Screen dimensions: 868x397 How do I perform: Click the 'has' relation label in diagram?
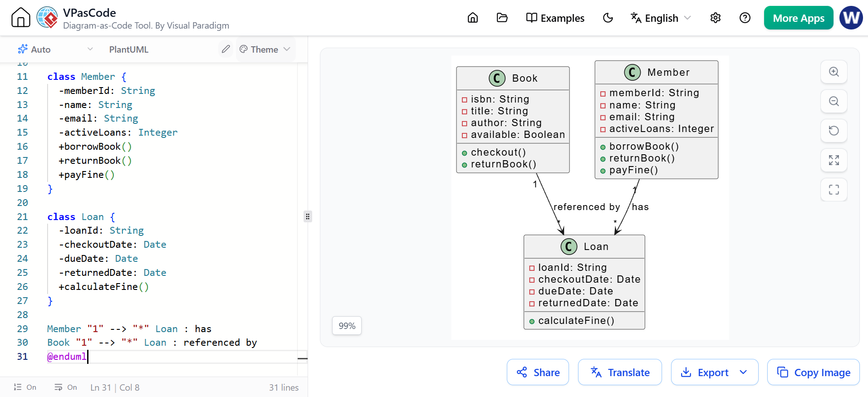(x=640, y=207)
